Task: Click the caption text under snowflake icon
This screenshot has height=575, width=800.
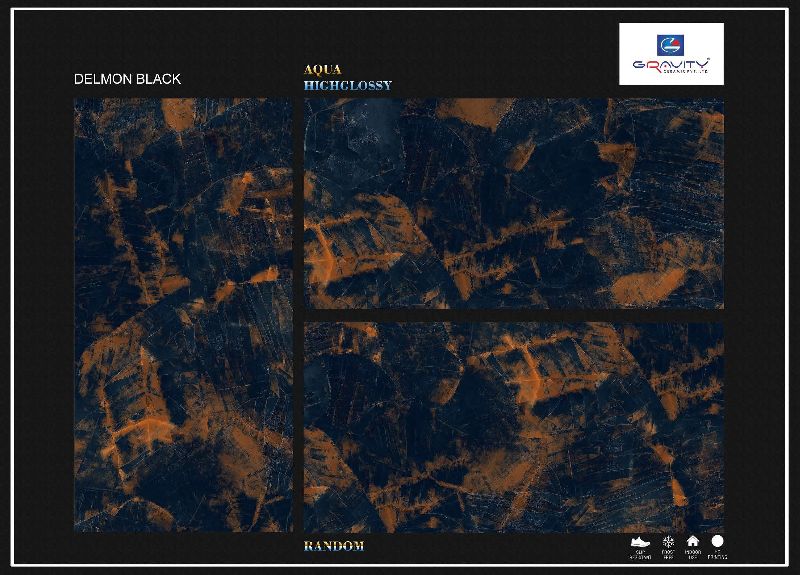Action: 668,553
